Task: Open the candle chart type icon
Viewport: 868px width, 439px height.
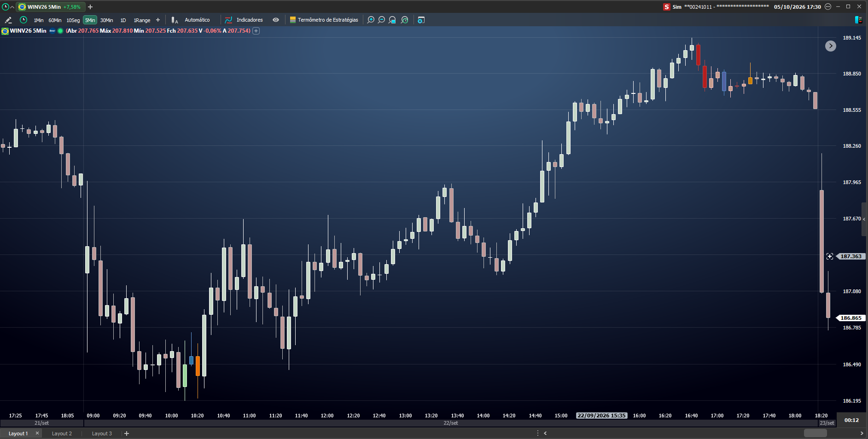Action: click(x=175, y=20)
